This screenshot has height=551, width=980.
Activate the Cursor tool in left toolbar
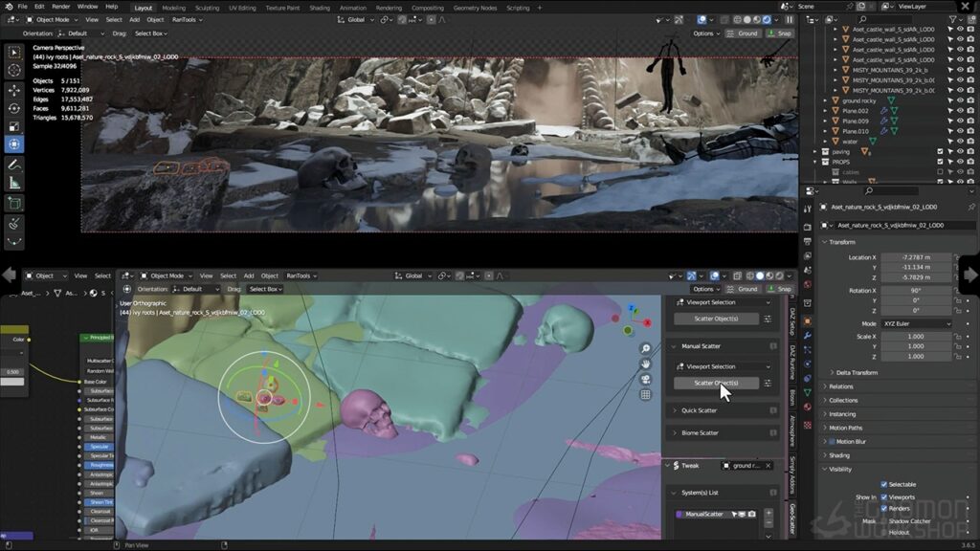(x=14, y=71)
